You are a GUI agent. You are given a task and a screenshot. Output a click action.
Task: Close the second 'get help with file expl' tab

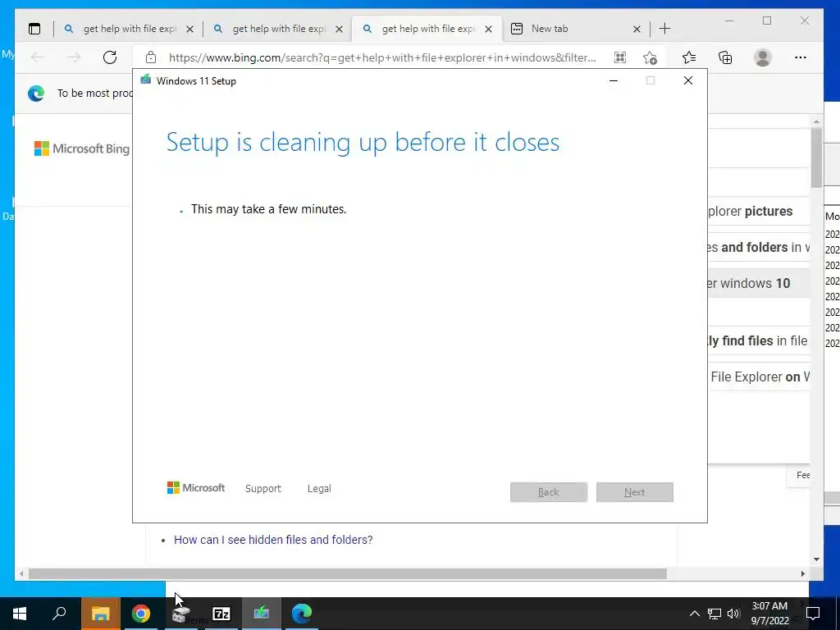[x=339, y=29]
